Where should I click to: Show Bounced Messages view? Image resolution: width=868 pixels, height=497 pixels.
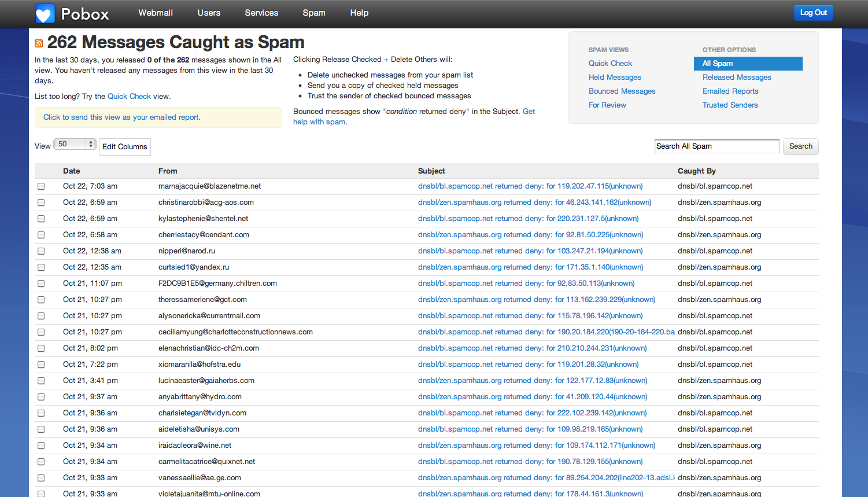622,91
